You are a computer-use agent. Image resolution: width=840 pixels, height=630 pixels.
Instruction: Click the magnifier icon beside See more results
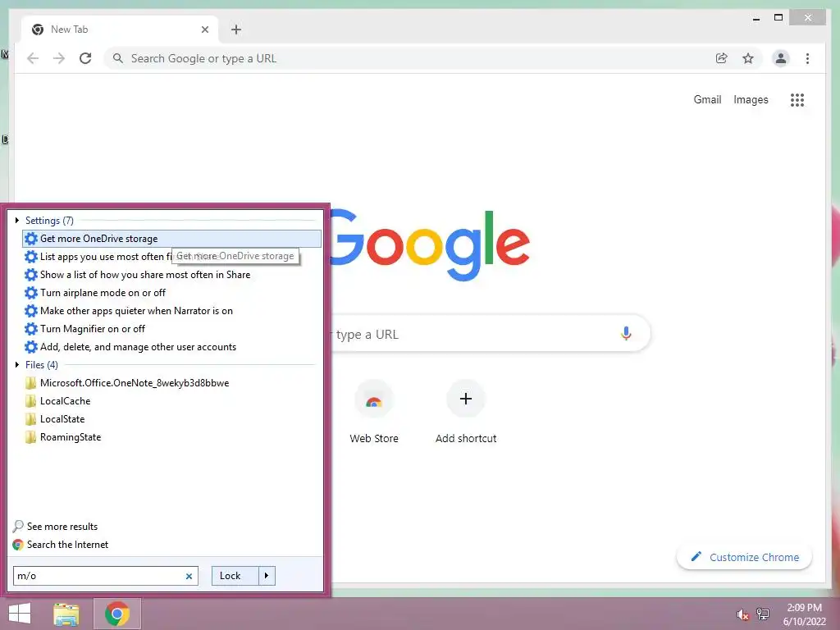tap(18, 527)
